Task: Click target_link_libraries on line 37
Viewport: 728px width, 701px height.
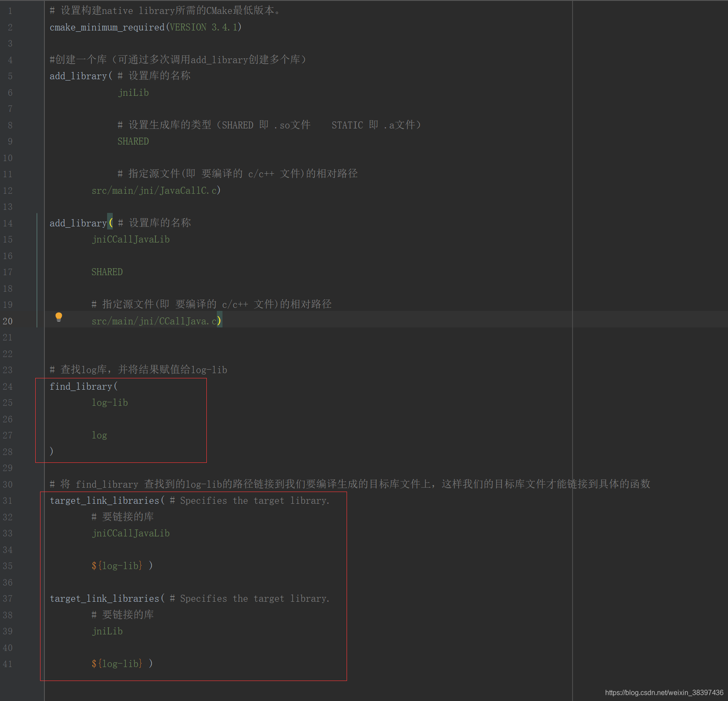Action: click(104, 599)
